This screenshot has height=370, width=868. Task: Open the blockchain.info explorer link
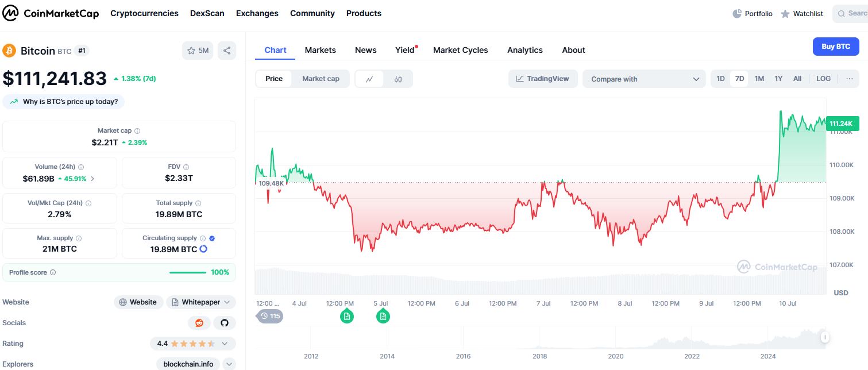tap(188, 364)
